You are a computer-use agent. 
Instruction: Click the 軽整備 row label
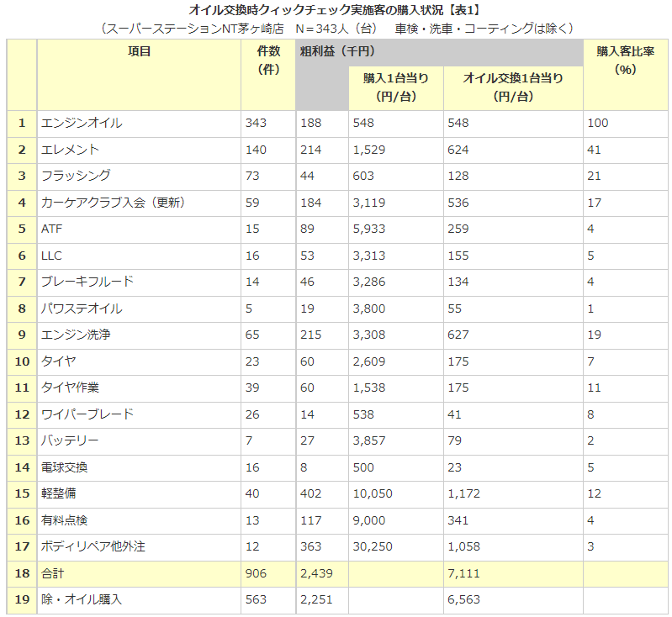[x=59, y=493]
